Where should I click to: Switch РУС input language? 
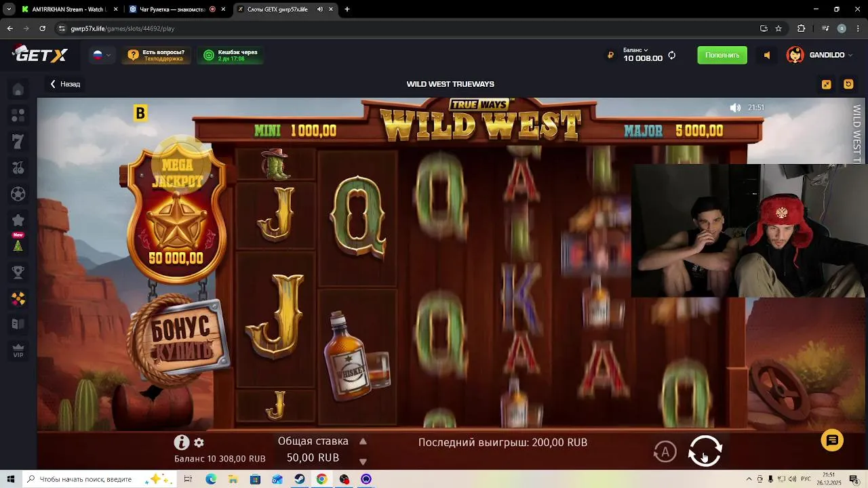point(806,479)
